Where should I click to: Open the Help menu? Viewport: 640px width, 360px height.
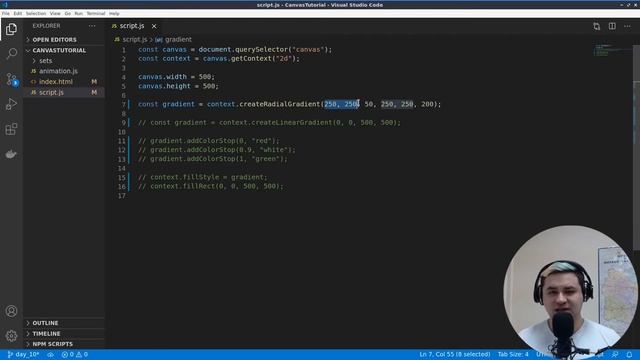[x=114, y=13]
